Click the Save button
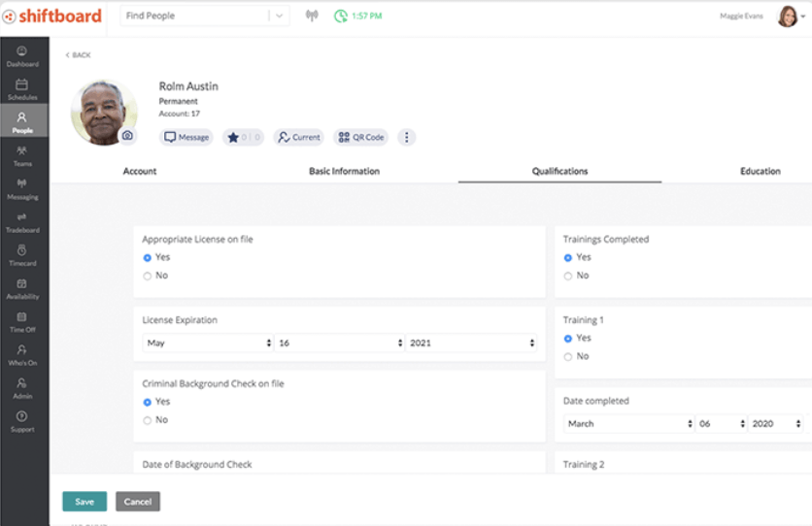The width and height of the screenshot is (812, 526). (85, 502)
